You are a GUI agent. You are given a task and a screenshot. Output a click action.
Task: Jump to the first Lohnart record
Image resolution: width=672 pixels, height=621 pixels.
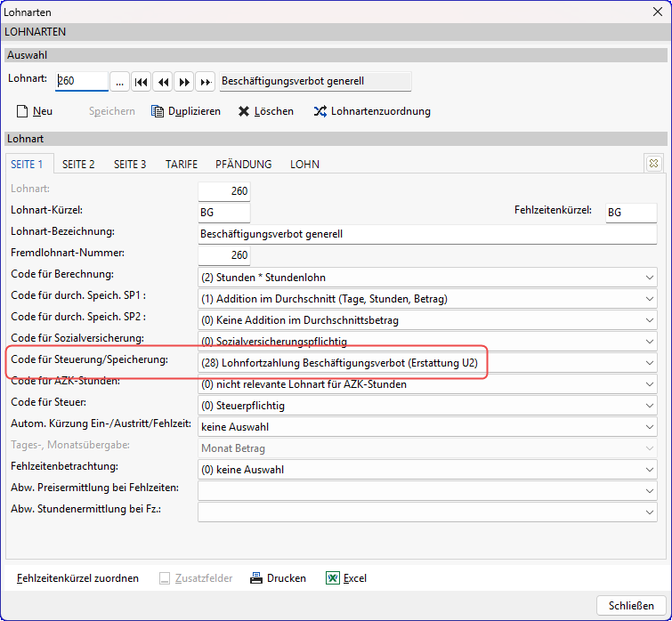141,81
